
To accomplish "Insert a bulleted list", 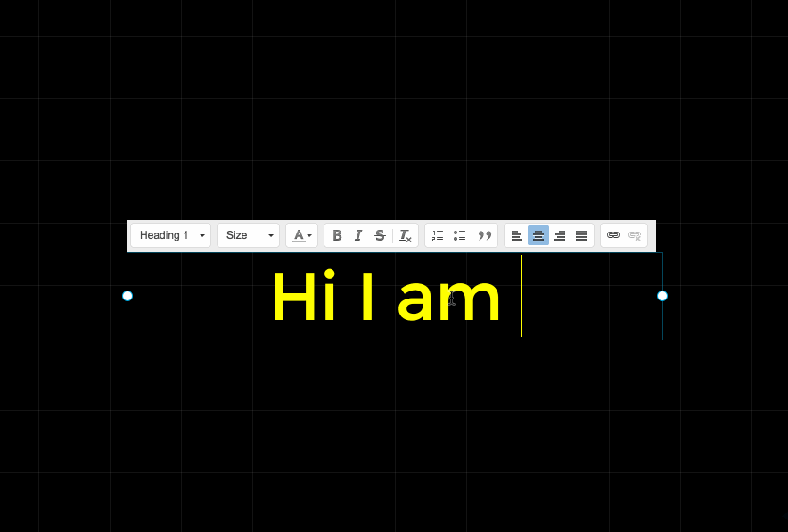I will (459, 235).
